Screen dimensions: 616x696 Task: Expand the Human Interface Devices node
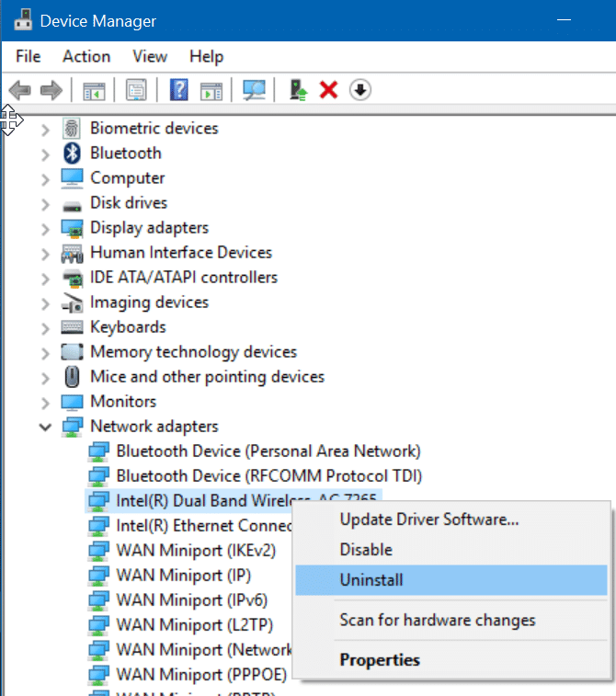pyautogui.click(x=45, y=254)
